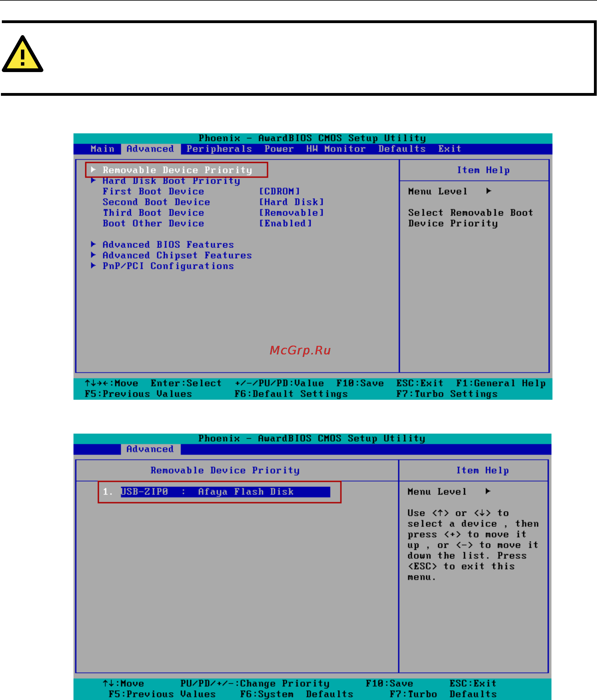Open the Main tab in the BIOS menu
Viewport: 597px width, 700px height.
tap(102, 149)
